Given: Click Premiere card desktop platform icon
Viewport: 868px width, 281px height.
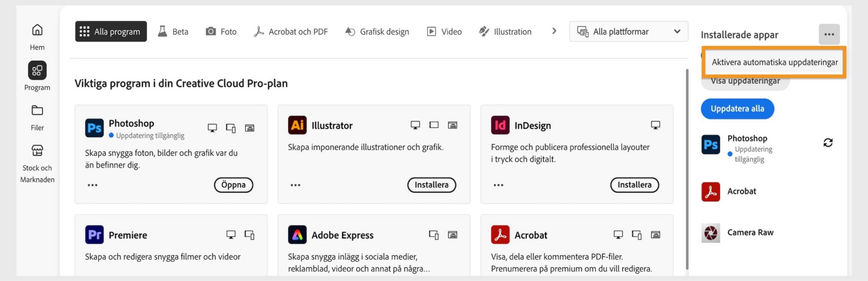Looking at the screenshot, I should point(231,234).
